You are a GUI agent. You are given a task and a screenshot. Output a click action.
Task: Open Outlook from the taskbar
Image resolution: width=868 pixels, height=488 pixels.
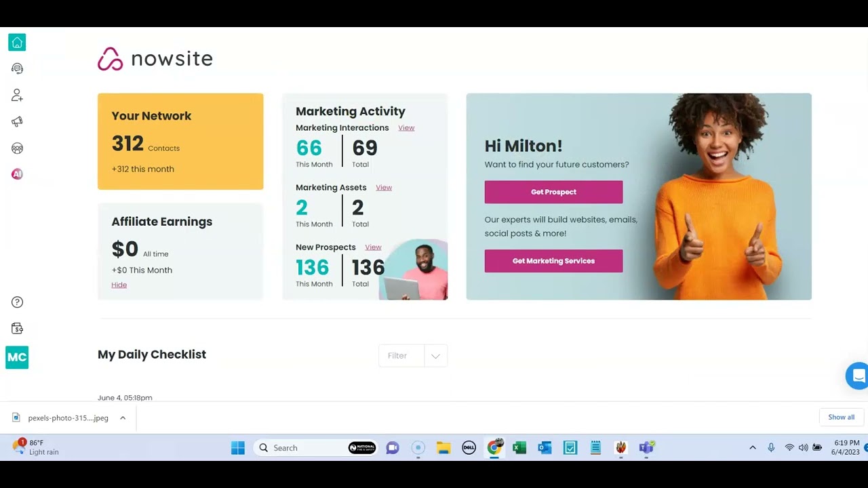[545, 447]
